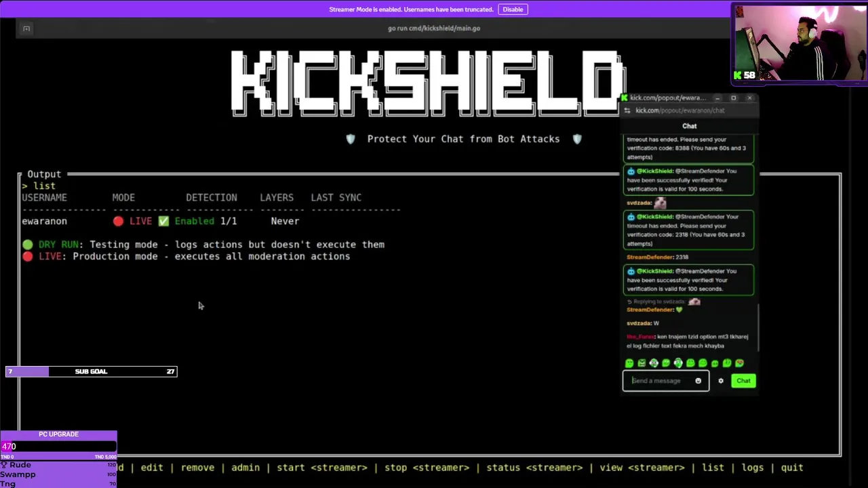Click the Never last sync value
868x488 pixels.
coord(285,221)
